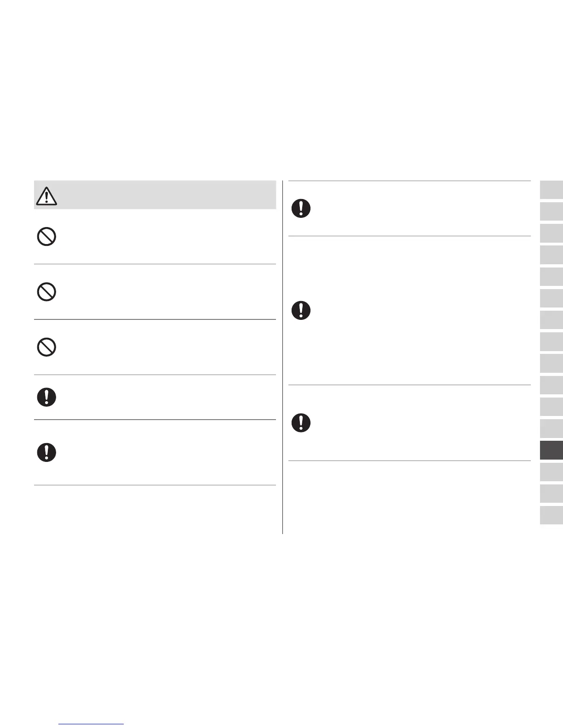Viewport: 563px width, 728px height.
Task: Click the gray warning header bar
Action: click(x=166, y=195)
